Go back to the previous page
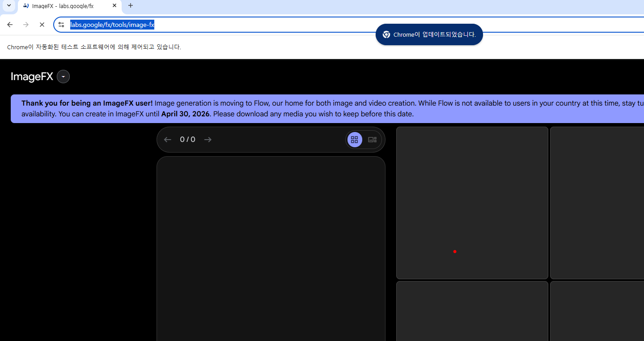 10,25
